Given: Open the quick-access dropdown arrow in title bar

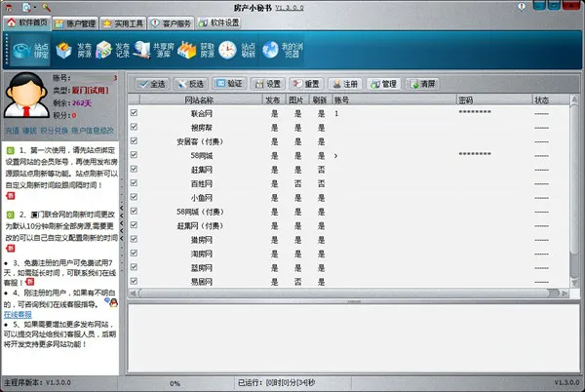Looking at the screenshot, I should pyautogui.click(x=35, y=7).
